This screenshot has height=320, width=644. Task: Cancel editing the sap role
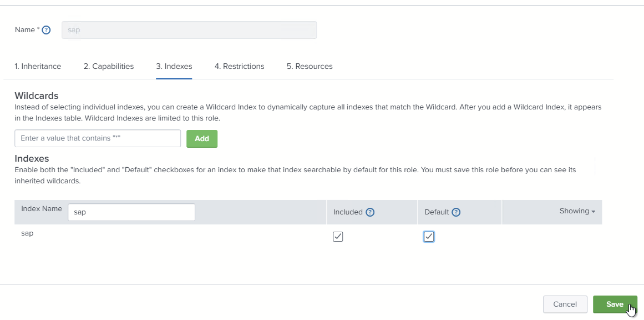[x=565, y=304]
